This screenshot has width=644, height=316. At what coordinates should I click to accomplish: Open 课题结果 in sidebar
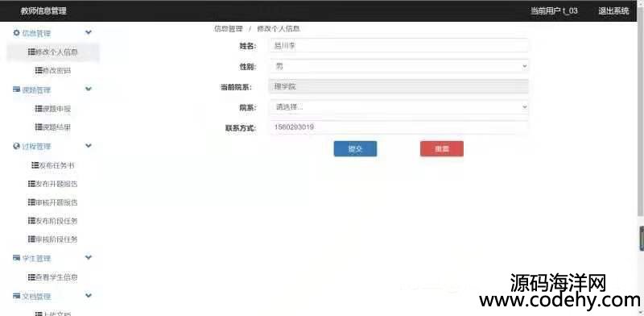tap(53, 127)
